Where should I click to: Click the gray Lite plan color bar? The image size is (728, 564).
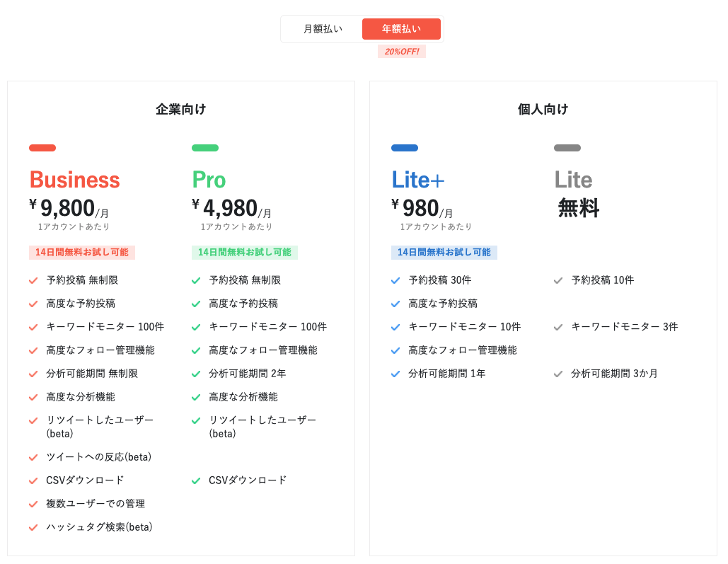pos(567,148)
